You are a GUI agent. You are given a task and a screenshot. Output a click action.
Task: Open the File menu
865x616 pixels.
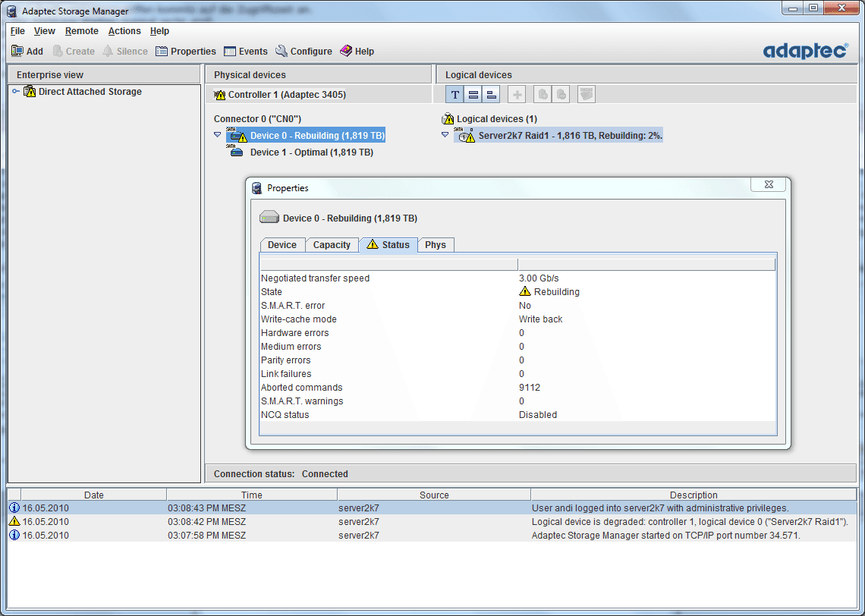tap(17, 31)
